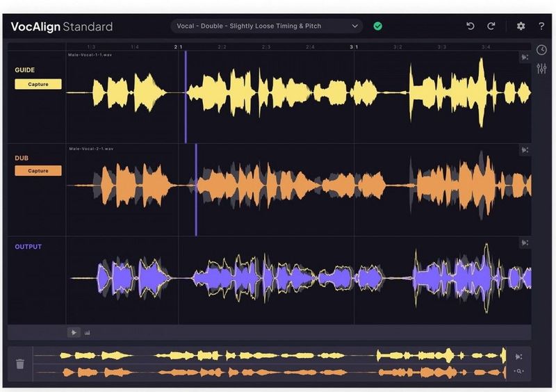Click the green checkmark status icon
The width and height of the screenshot is (556, 392).
coord(378,26)
